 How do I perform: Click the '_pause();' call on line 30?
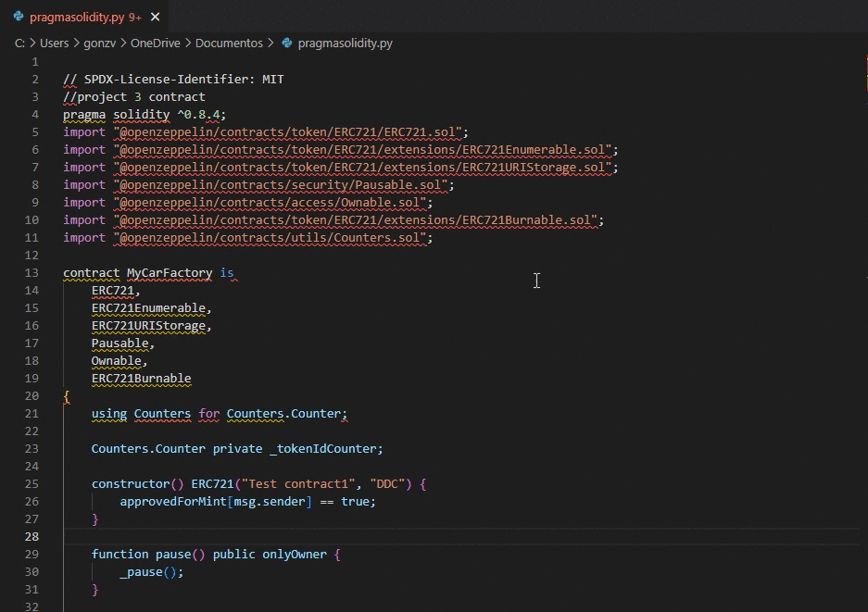[152, 572]
